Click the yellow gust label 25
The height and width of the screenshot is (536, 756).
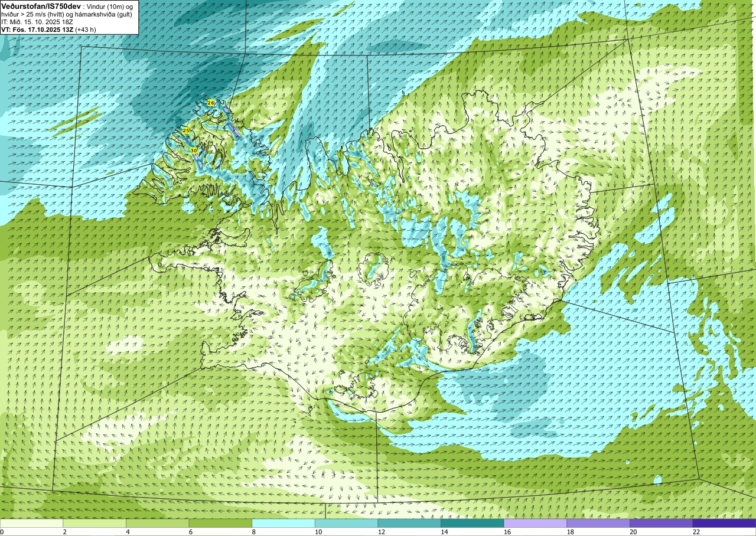[x=186, y=130]
